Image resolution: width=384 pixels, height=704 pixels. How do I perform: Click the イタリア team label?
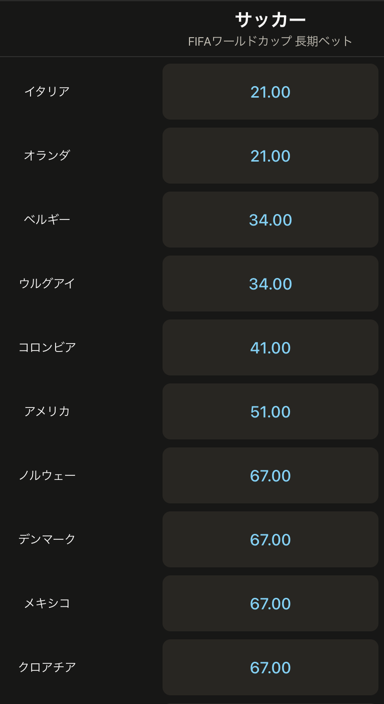[x=47, y=92]
